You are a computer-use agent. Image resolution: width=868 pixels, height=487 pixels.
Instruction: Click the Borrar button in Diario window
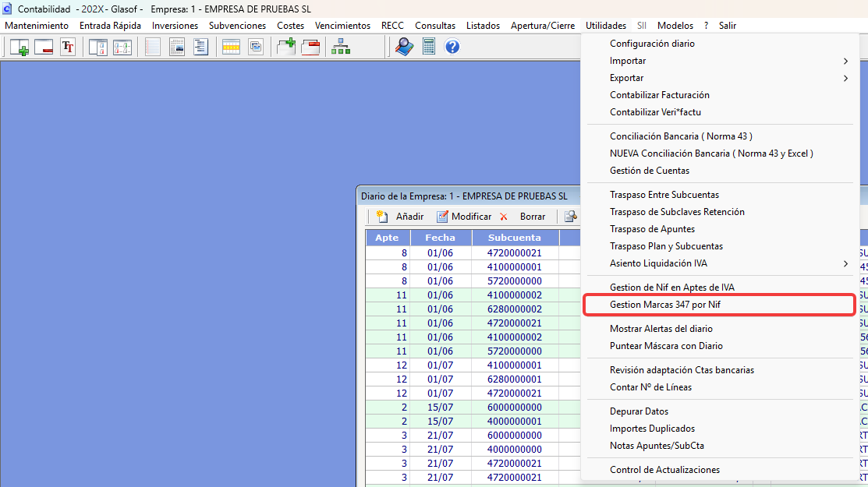[523, 217]
